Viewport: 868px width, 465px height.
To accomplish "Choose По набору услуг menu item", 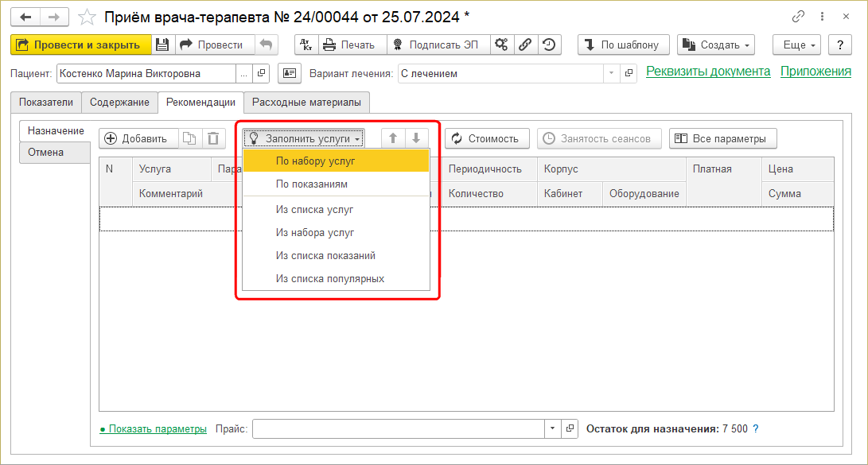I will [336, 161].
